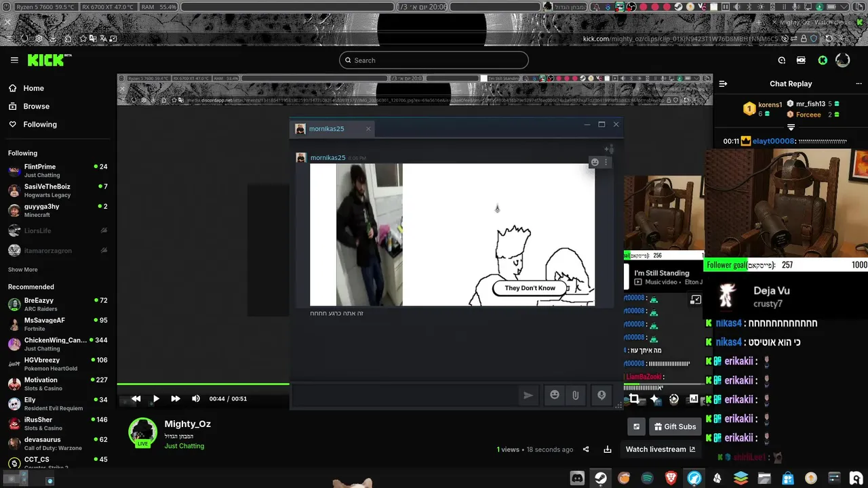
Task: Open BreEazyy recommended channel
Action: (x=58, y=304)
